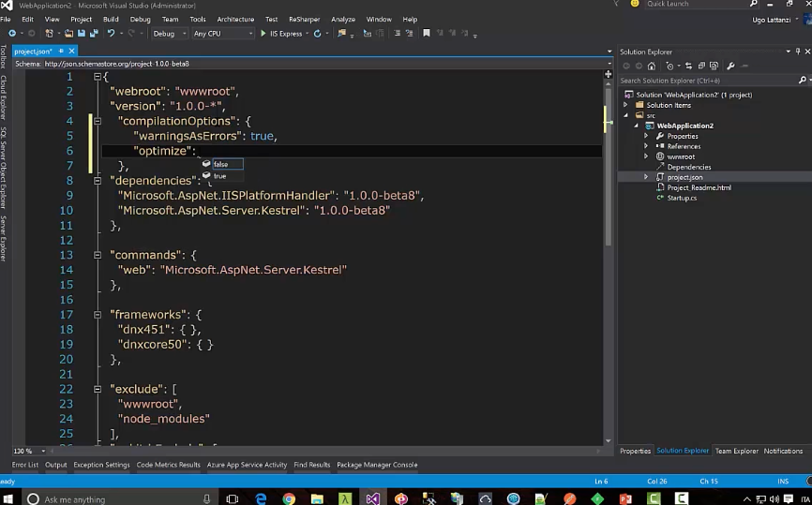Image resolution: width=812 pixels, height=505 pixels.
Task: Click the Uncomment selected lines icon
Action: pos(409,33)
